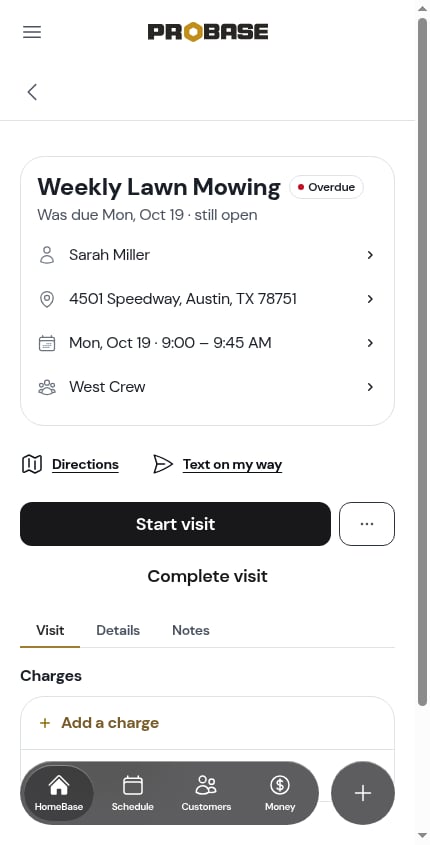Open HomeBase from the bottom navigation
Screen dimensions: 430x845
pos(59,793)
